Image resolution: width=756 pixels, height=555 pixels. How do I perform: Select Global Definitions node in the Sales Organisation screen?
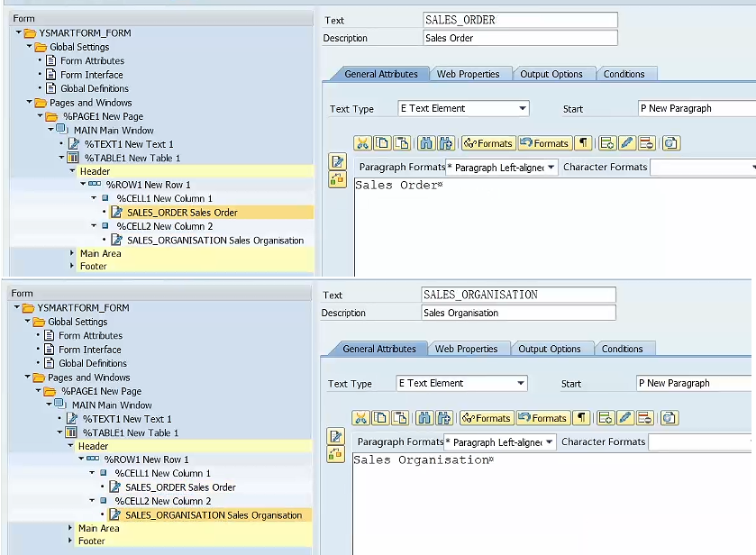[93, 363]
